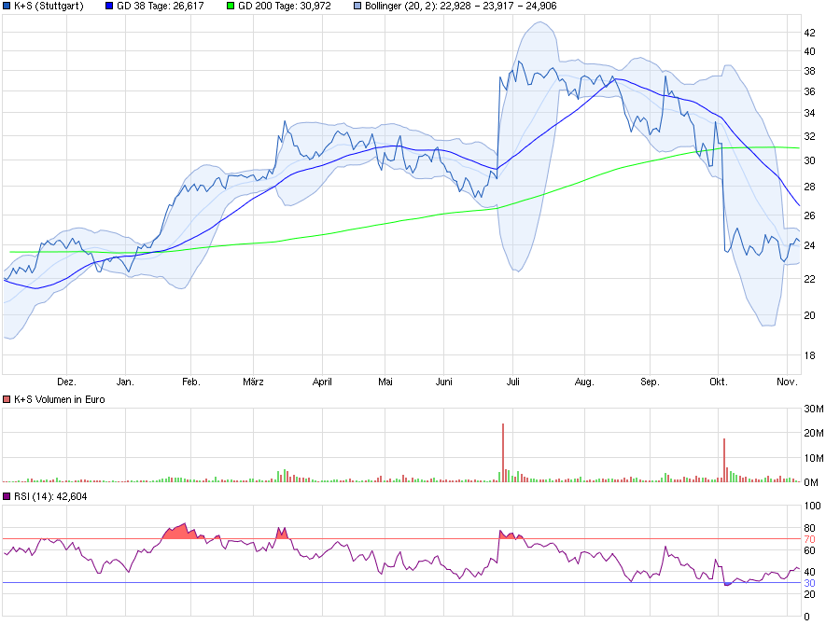This screenshot has width=840, height=625.
Task: Click the 'GD 38 Tage: 26,617' label
Action: pyautogui.click(x=161, y=7)
